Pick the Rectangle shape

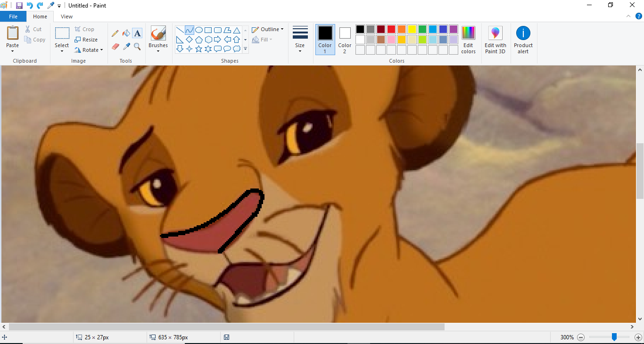click(208, 30)
